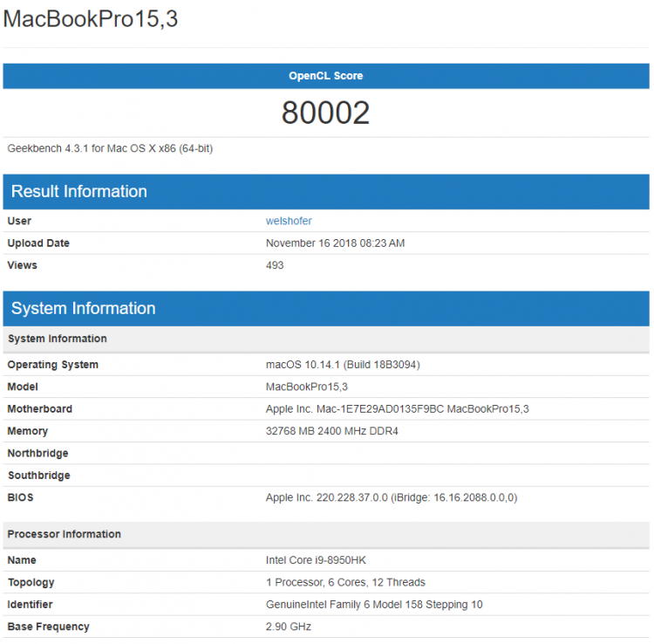Viewport: 654px width, 644px height.
Task: Click the Southbridge label
Action: pos(38,475)
